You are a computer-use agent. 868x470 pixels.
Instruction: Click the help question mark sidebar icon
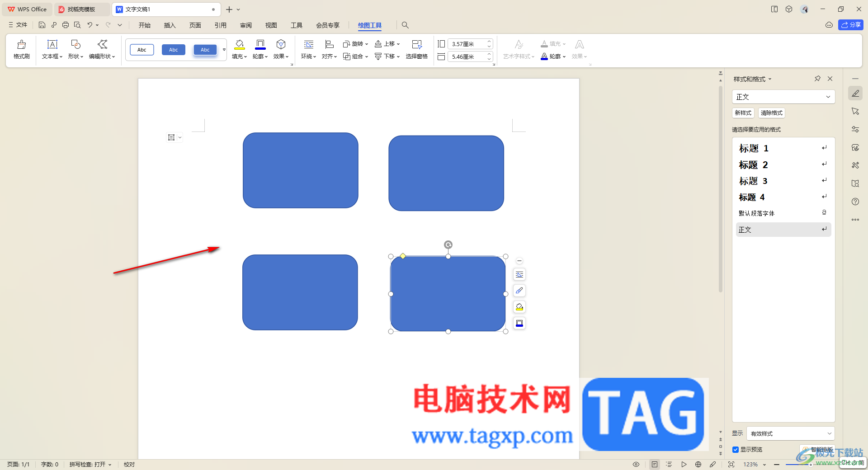(x=855, y=202)
